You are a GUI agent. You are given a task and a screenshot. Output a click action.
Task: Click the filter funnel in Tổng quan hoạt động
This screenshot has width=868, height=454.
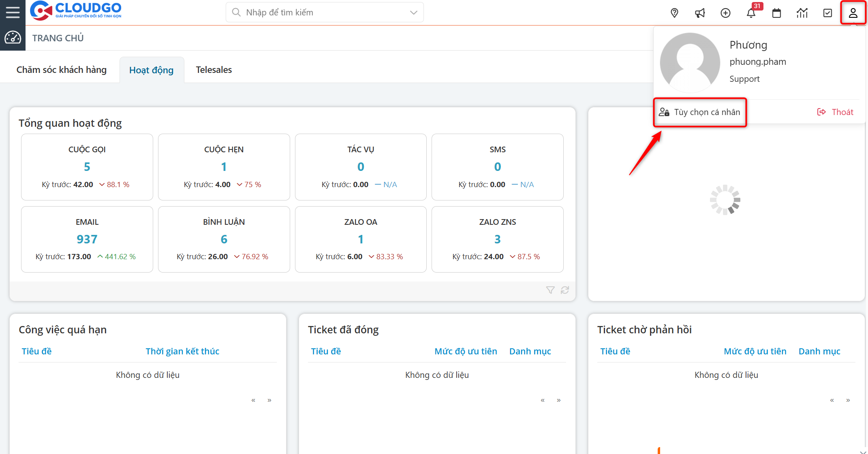tap(550, 290)
